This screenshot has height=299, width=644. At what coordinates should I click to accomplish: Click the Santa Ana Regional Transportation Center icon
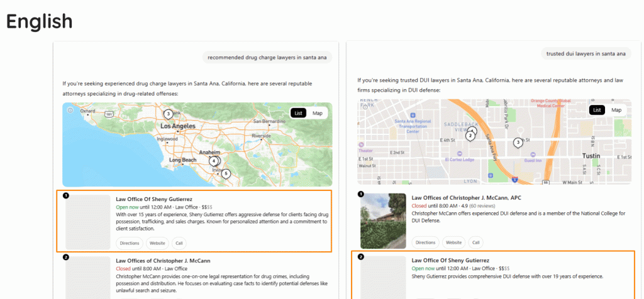pos(413,115)
